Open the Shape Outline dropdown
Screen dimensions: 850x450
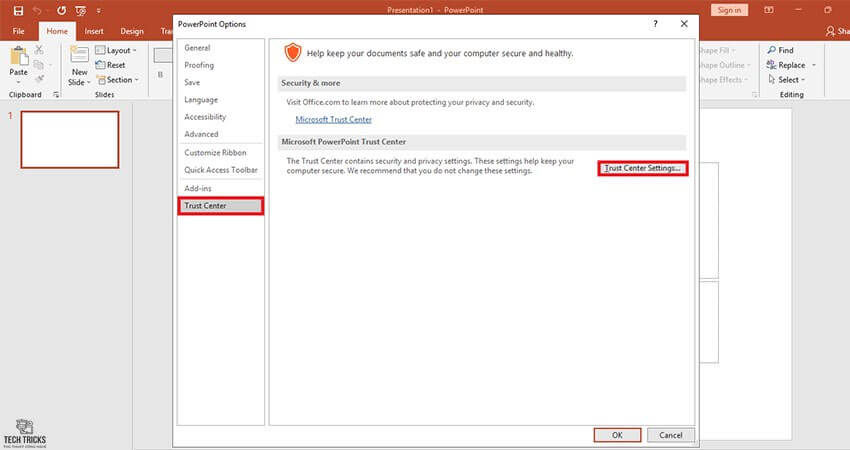pyautogui.click(x=725, y=65)
